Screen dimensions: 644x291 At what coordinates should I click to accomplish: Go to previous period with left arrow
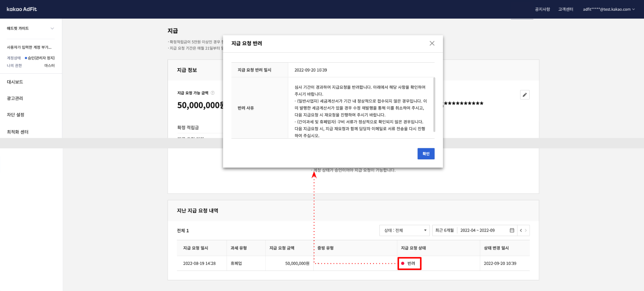tap(521, 230)
